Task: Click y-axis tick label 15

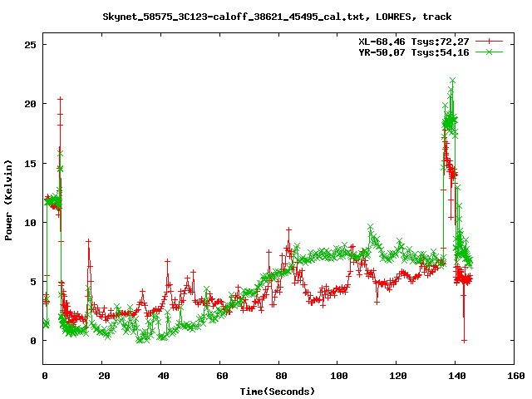Action: (x=30, y=164)
